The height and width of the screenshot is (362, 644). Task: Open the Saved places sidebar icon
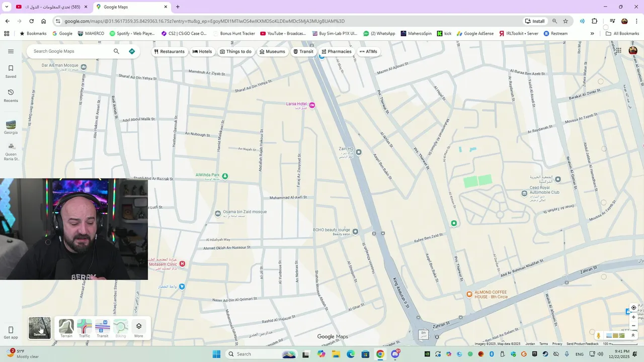(x=11, y=71)
